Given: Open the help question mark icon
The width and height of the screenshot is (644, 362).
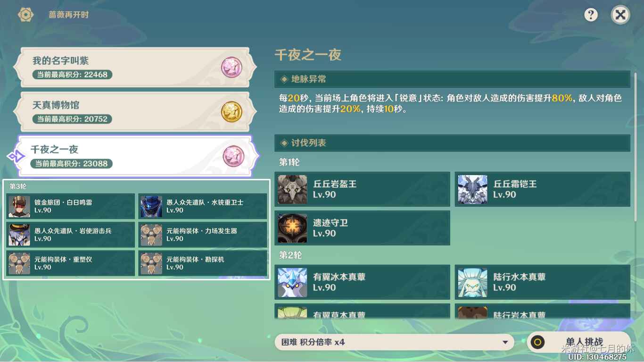Looking at the screenshot, I should [x=591, y=15].
